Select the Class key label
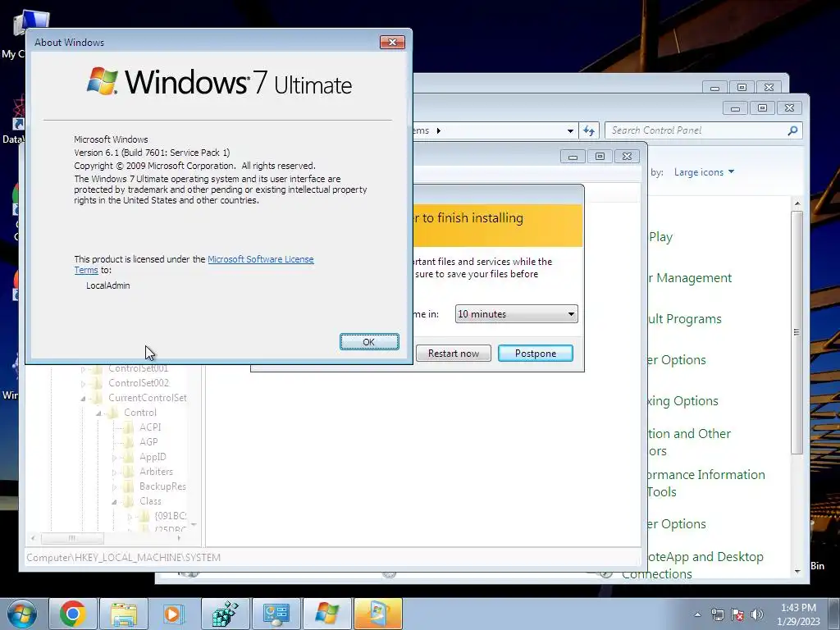840x630 pixels. [x=150, y=501]
